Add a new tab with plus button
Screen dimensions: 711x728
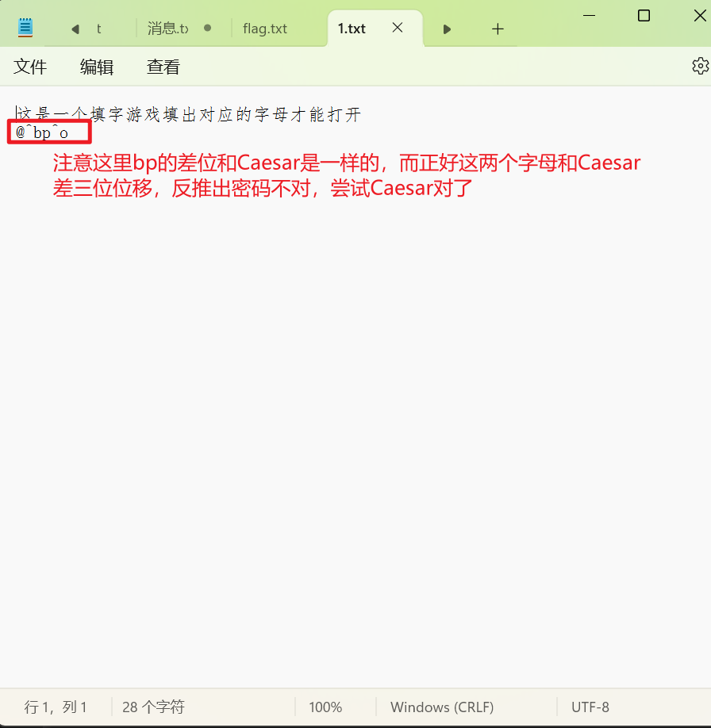click(498, 29)
